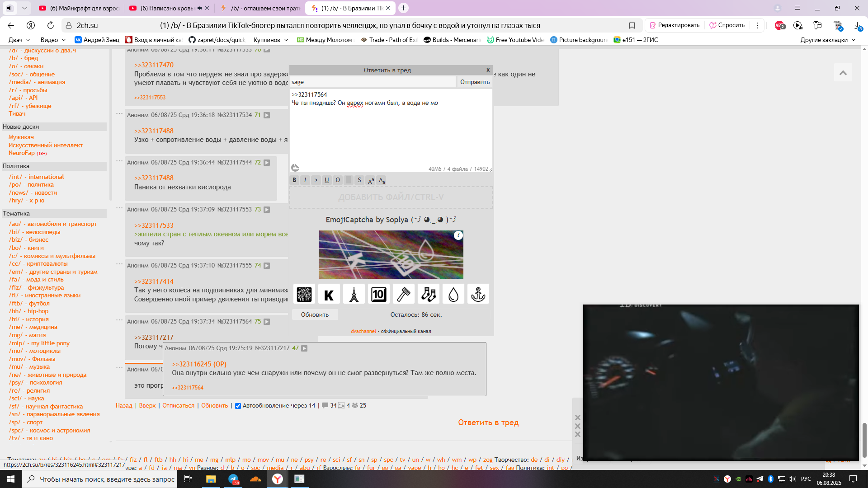Apply strikethrough formatting in reply form

click(359, 180)
